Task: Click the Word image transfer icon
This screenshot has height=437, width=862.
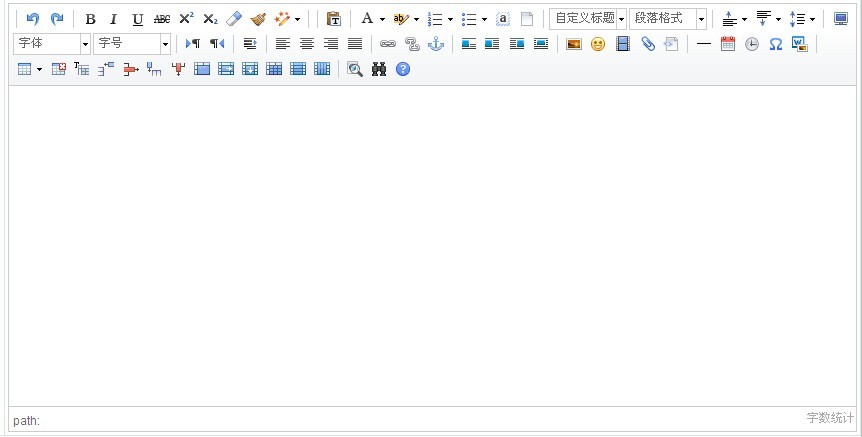Action: [x=800, y=43]
